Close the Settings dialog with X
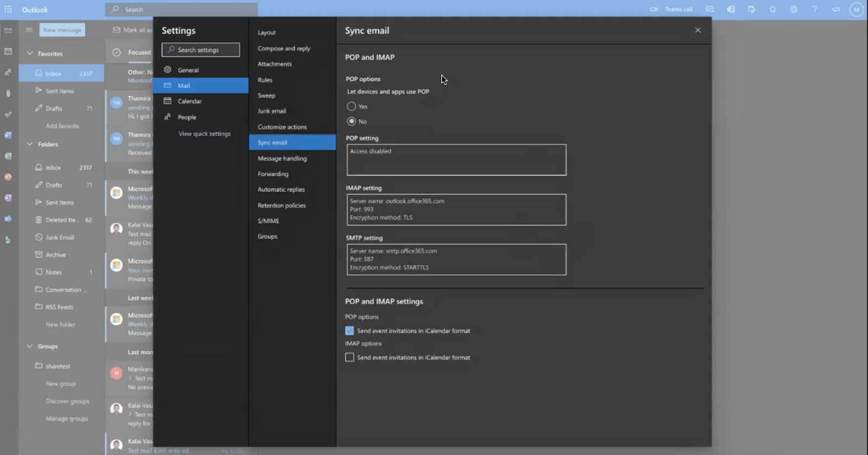 coord(698,30)
